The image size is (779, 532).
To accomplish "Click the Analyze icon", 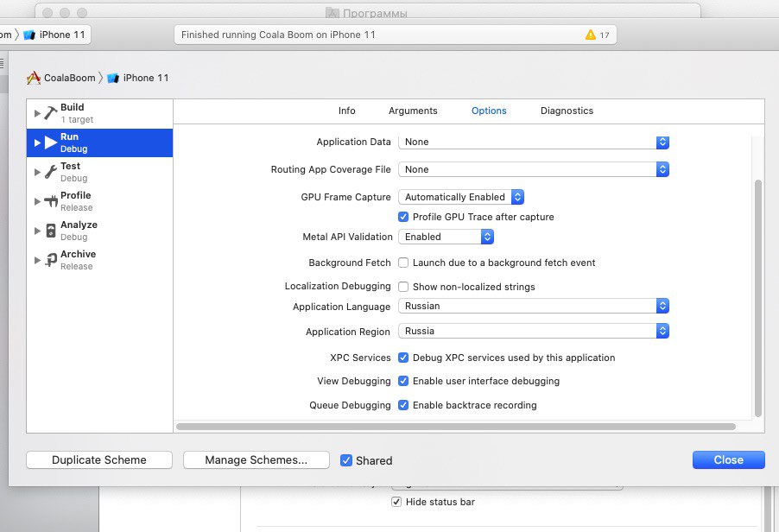I will pyautogui.click(x=51, y=231).
